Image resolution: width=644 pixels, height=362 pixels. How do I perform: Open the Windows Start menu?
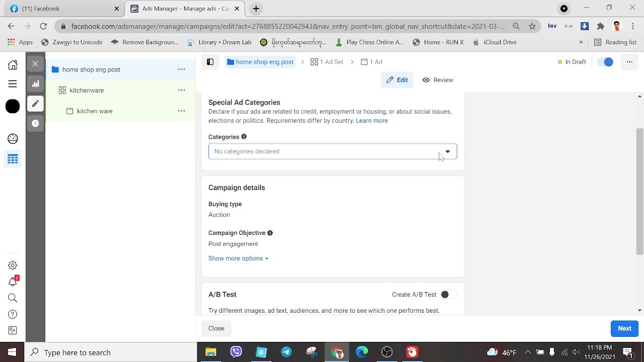point(12,352)
